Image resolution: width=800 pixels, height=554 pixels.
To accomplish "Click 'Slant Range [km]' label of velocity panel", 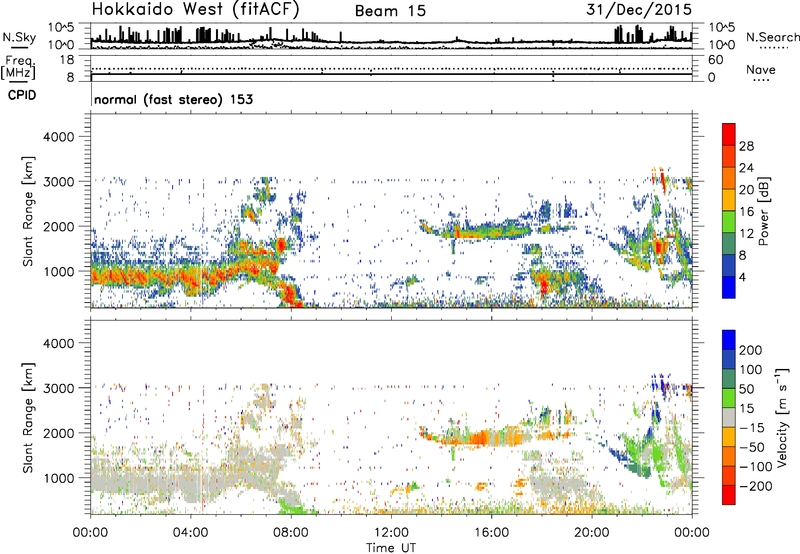I will coord(28,417).
